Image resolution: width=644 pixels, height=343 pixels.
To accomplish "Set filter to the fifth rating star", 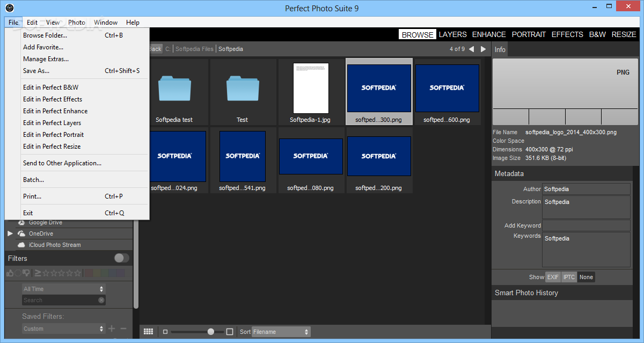I will coord(78,273).
